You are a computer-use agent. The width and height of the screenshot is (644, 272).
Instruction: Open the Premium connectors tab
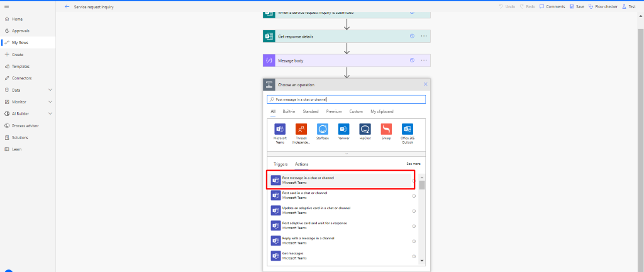click(x=334, y=111)
